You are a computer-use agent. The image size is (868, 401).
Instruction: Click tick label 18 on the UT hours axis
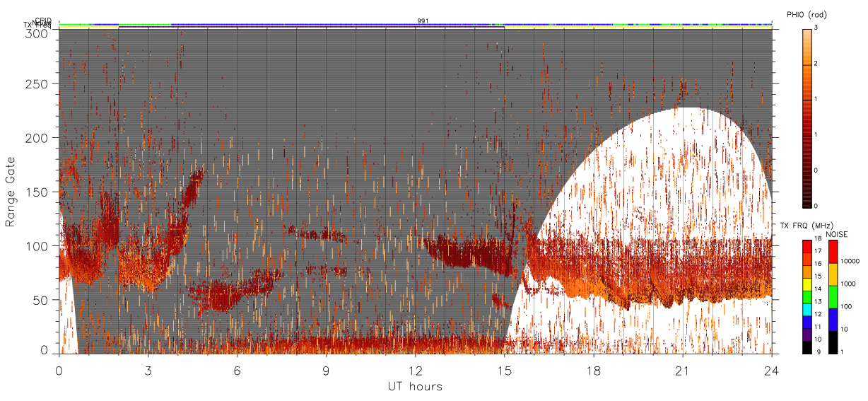click(x=593, y=370)
